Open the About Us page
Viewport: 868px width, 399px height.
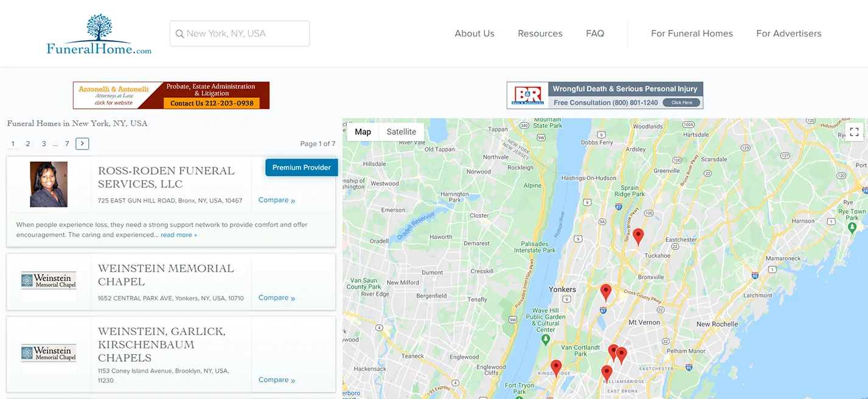(474, 33)
